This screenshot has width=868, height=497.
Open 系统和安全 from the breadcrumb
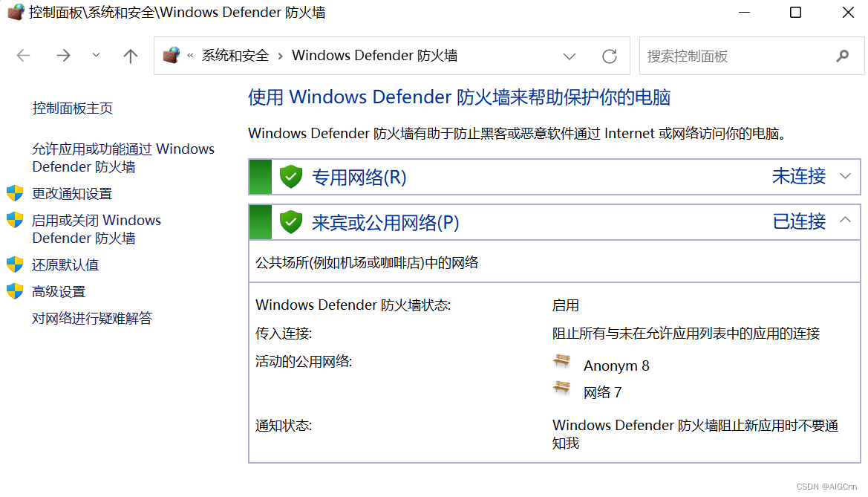[x=235, y=55]
